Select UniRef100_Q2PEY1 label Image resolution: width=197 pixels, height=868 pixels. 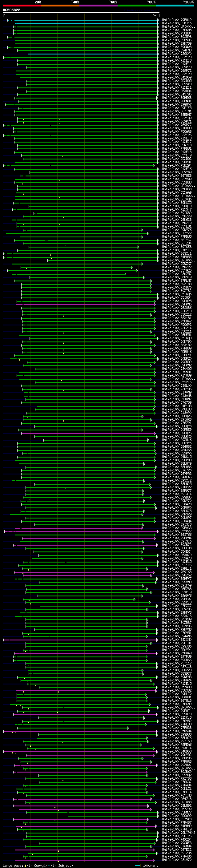tap(177, 355)
